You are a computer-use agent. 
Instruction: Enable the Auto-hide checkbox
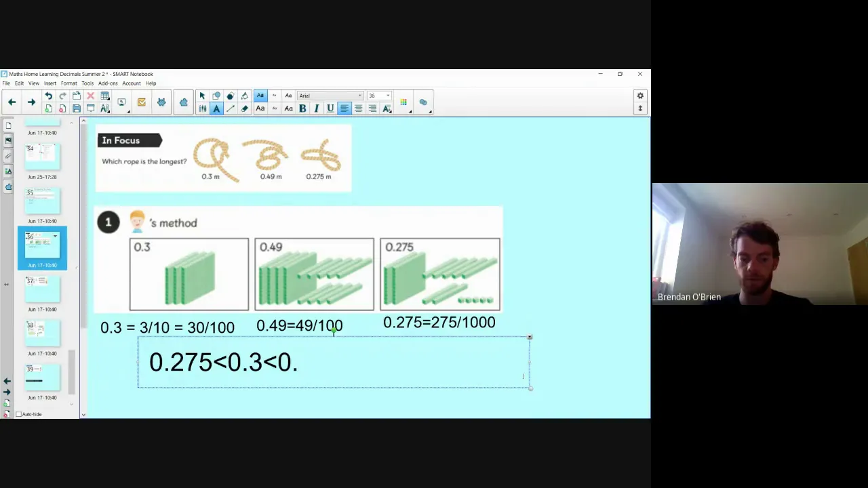(18, 414)
